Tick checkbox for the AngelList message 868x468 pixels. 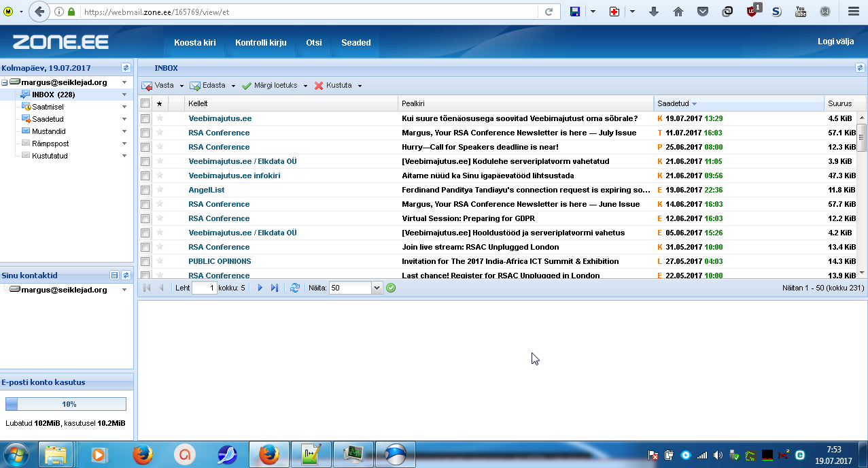(145, 190)
